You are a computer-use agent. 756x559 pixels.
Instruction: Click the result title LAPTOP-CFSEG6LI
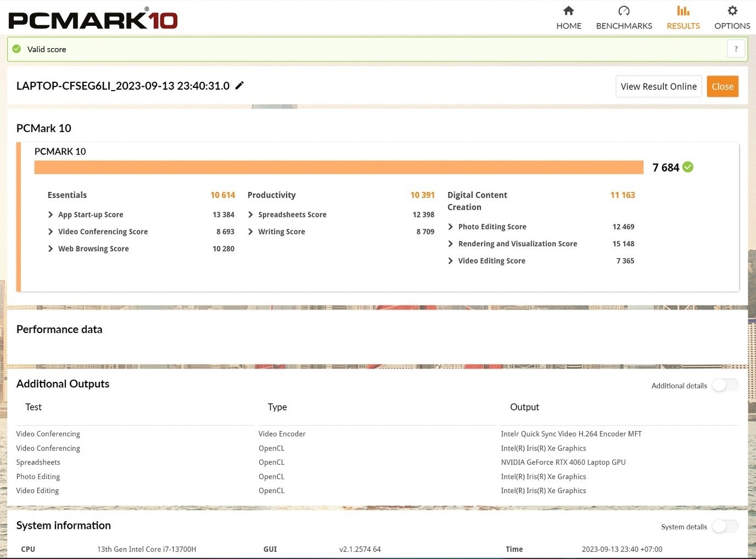(x=123, y=86)
